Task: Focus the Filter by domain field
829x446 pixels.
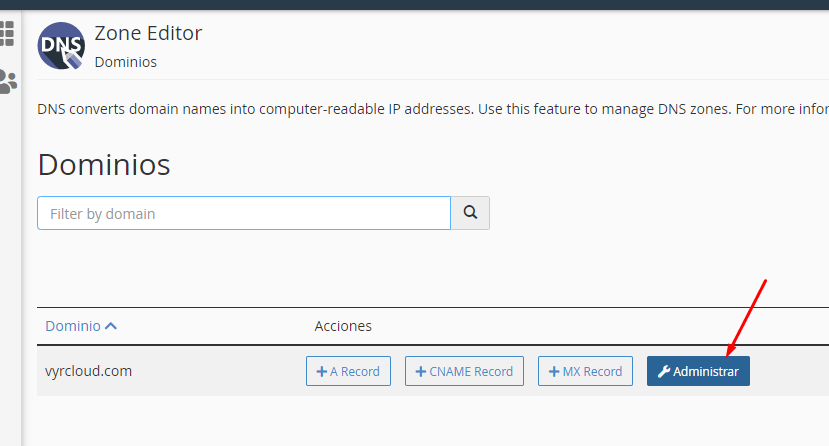Action: tap(244, 213)
